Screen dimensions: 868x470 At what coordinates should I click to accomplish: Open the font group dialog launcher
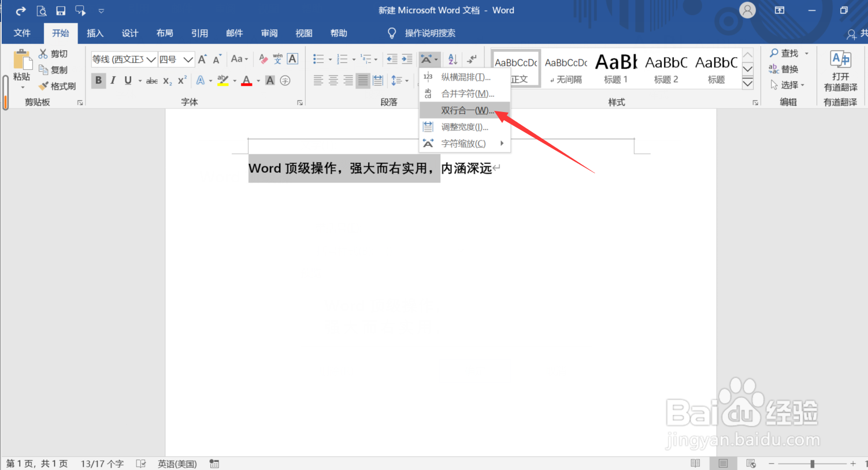tap(300, 103)
